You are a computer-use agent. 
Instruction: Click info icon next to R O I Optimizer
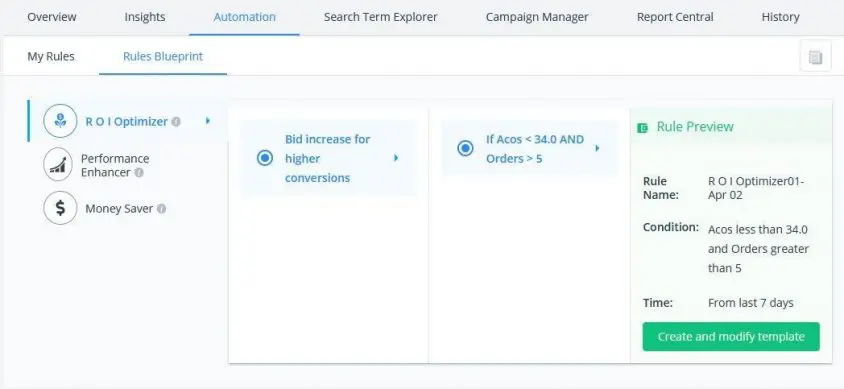[x=176, y=122]
